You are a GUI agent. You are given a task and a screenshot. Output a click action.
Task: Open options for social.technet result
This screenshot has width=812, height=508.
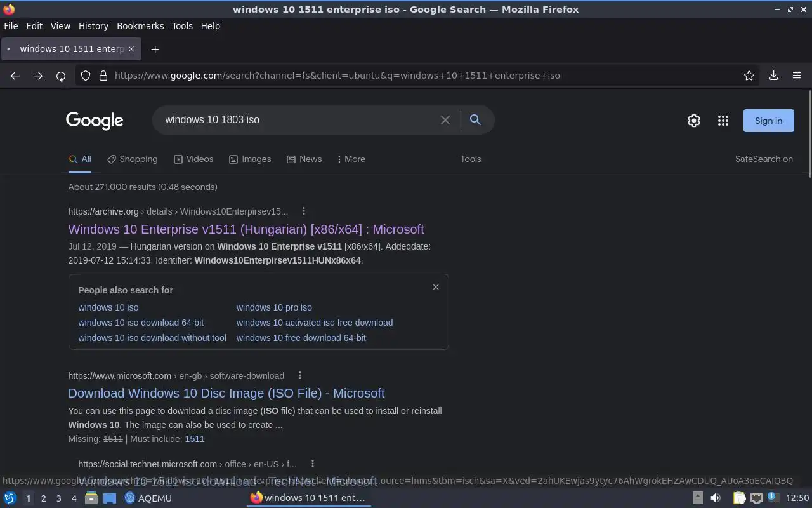[312, 464]
